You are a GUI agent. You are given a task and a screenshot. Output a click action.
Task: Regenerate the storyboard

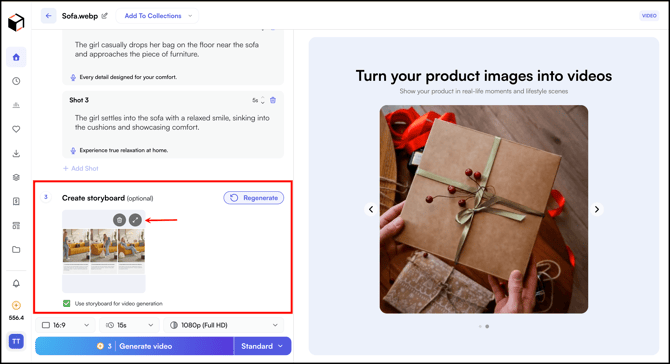coord(254,198)
